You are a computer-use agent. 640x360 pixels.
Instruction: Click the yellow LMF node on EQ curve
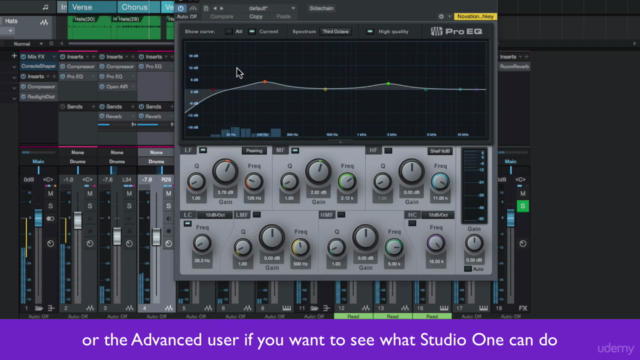coord(325,89)
